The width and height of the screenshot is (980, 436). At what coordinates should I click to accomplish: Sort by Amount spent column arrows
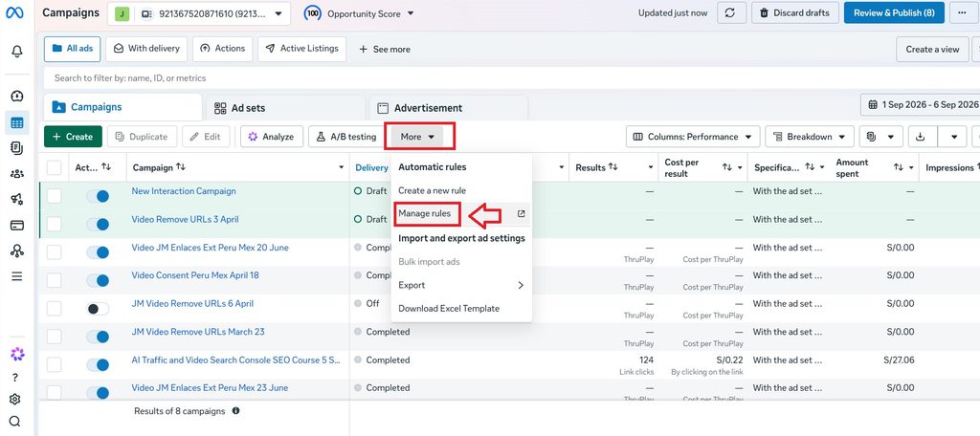[898, 167]
